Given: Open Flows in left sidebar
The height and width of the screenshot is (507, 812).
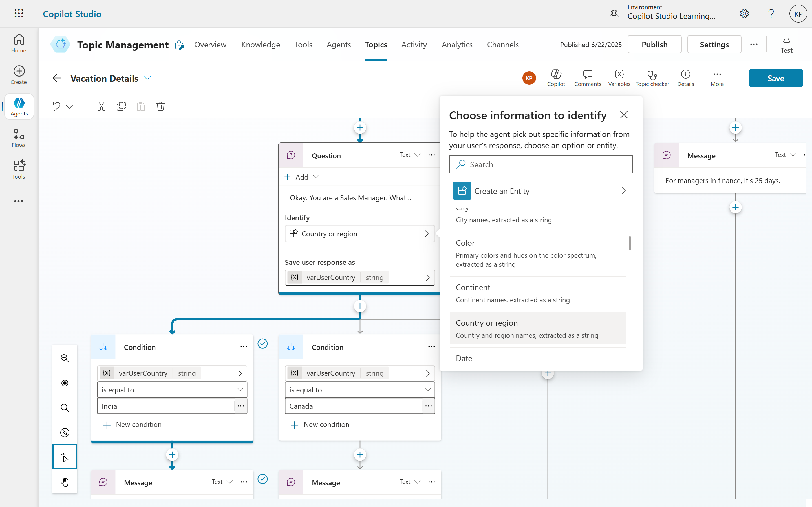Looking at the screenshot, I should click(x=18, y=138).
